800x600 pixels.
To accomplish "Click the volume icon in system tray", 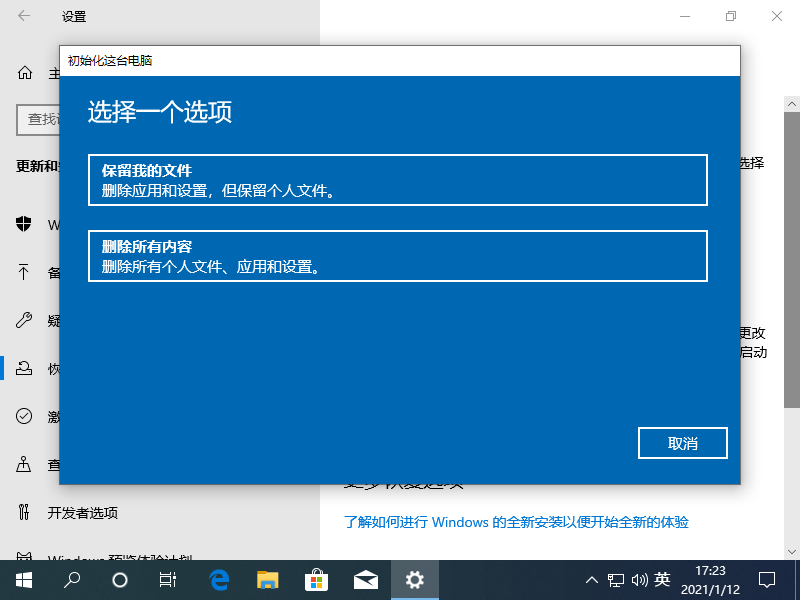I will point(641,580).
